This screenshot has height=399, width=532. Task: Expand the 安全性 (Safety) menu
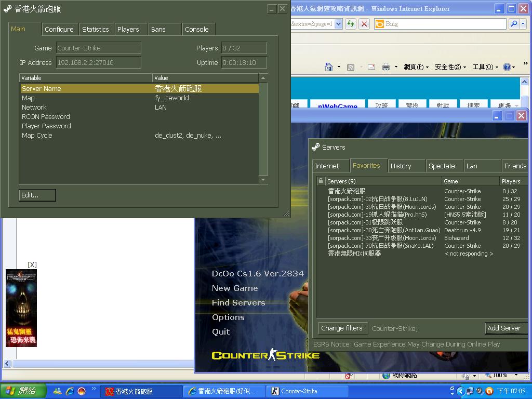click(449, 67)
